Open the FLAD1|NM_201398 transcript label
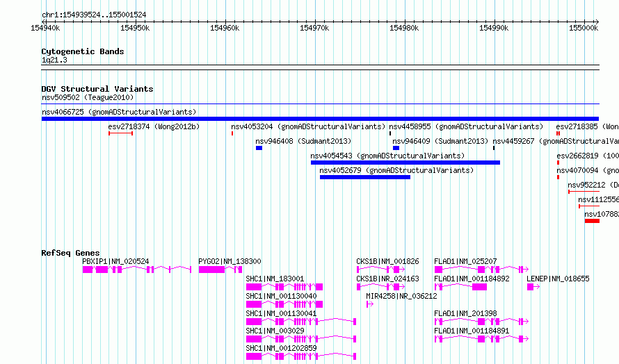The width and height of the screenshot is (619, 364). [465, 313]
